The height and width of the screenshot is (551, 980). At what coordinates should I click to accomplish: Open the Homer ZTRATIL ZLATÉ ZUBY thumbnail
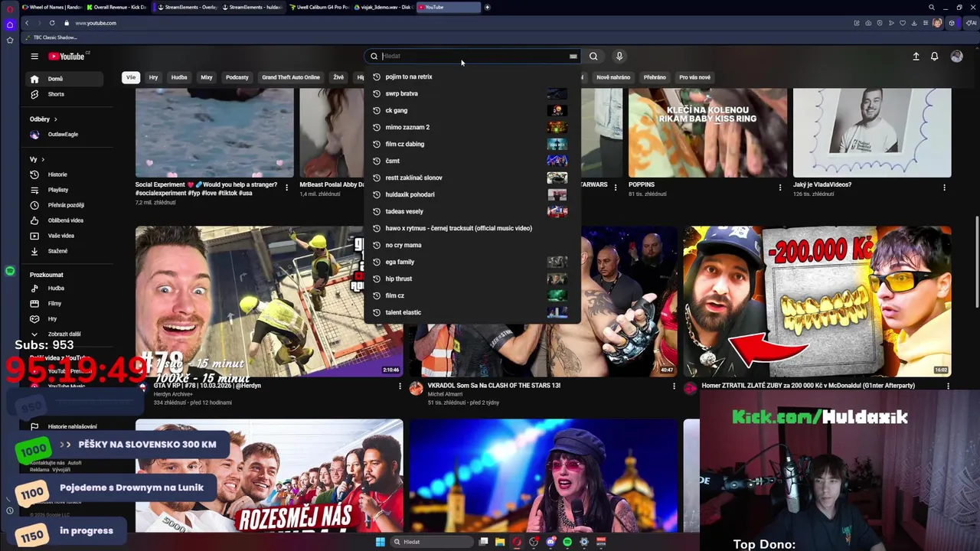point(817,301)
